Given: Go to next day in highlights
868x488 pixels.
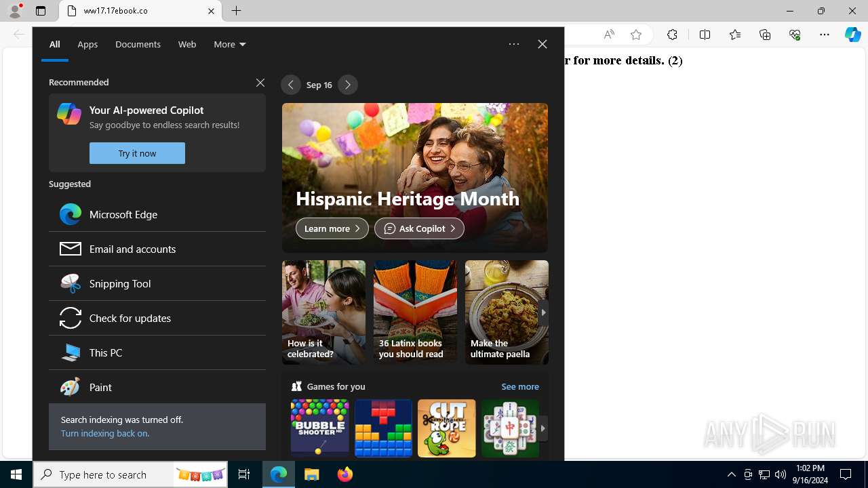Looking at the screenshot, I should coord(348,85).
